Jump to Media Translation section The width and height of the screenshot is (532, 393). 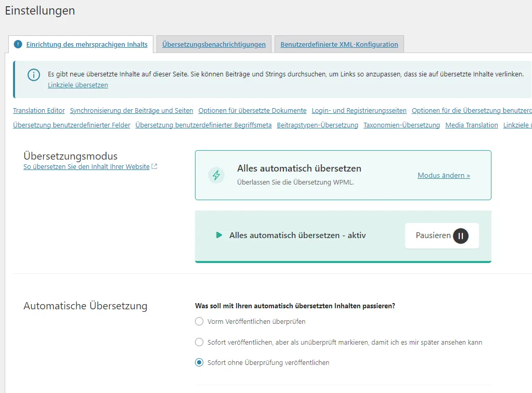pyautogui.click(x=472, y=125)
